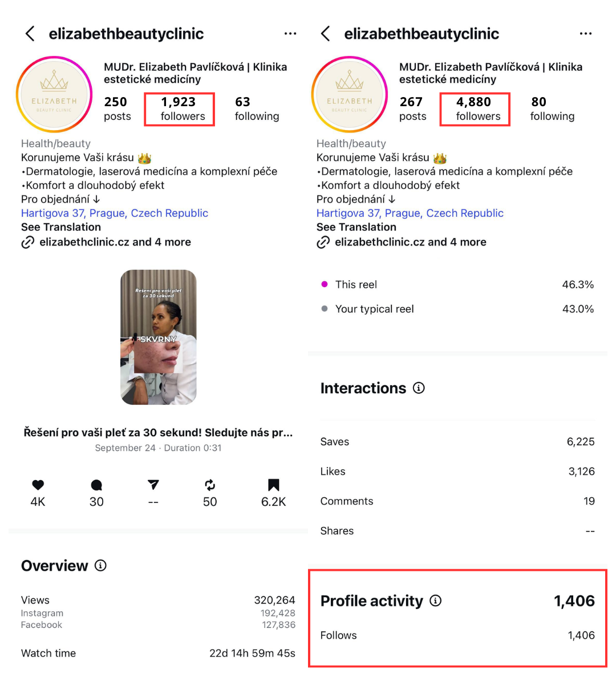The height and width of the screenshot is (685, 616).
Task: Open the 63 following list
Action: [x=257, y=108]
